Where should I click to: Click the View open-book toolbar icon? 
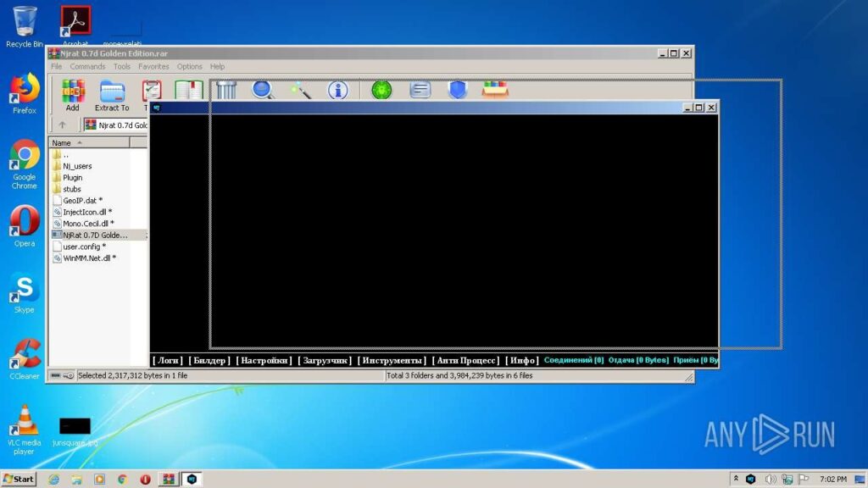[189, 90]
